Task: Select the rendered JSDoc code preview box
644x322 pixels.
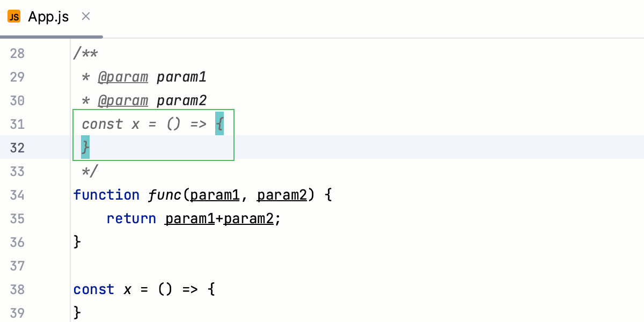Action: click(x=153, y=135)
